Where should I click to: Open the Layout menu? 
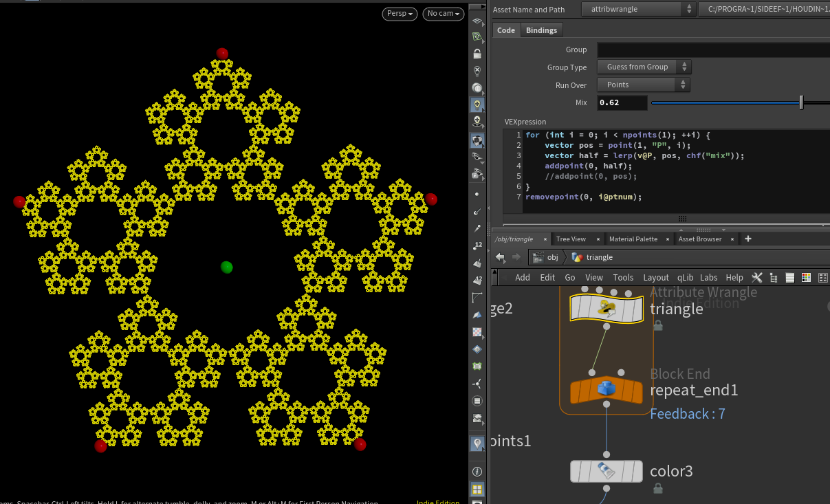[655, 277]
